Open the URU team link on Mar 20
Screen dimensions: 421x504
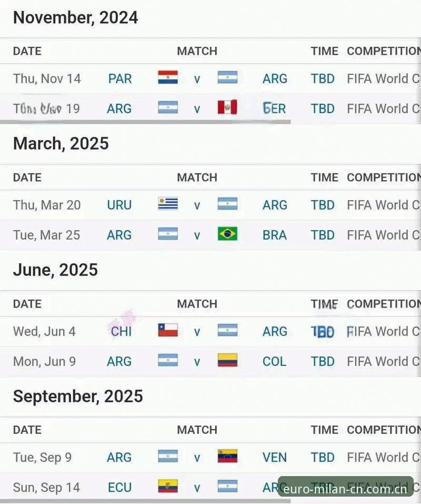point(119,205)
